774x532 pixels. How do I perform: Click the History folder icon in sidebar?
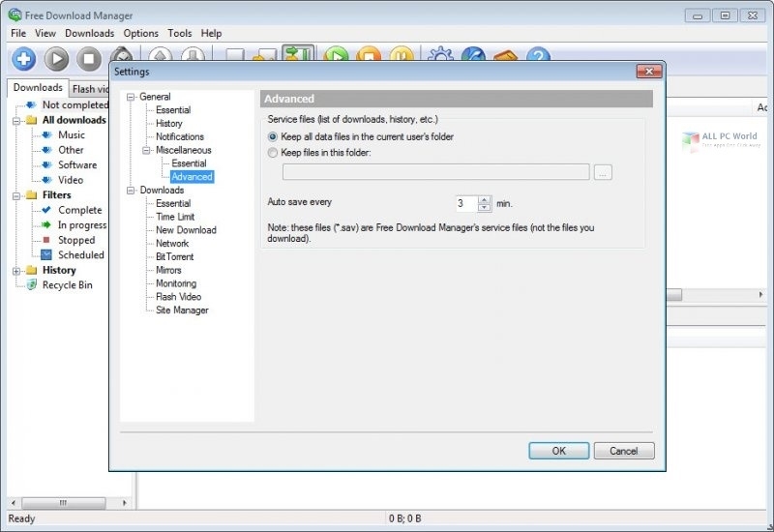pyautogui.click(x=32, y=270)
